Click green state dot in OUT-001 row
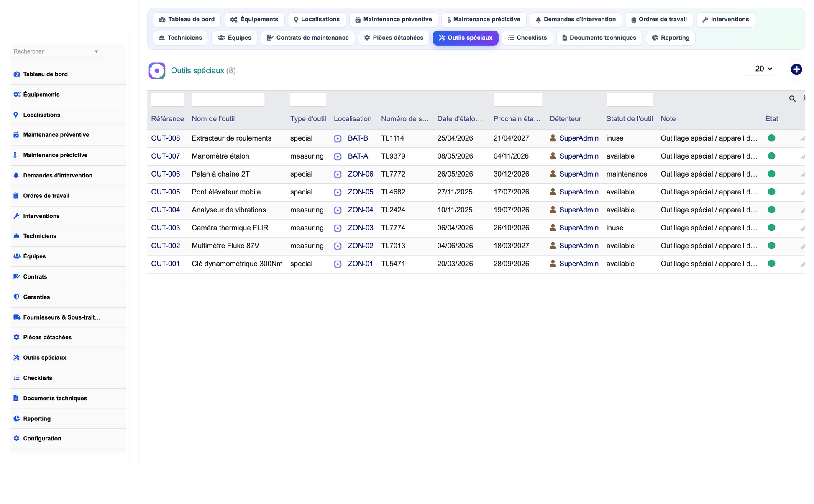This screenshot has width=814, height=504. coord(771,264)
